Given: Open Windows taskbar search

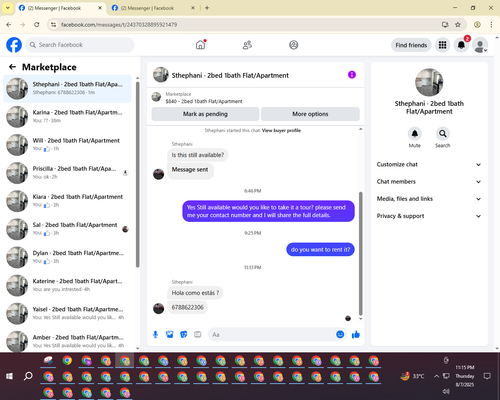Looking at the screenshot, I should 28,376.
